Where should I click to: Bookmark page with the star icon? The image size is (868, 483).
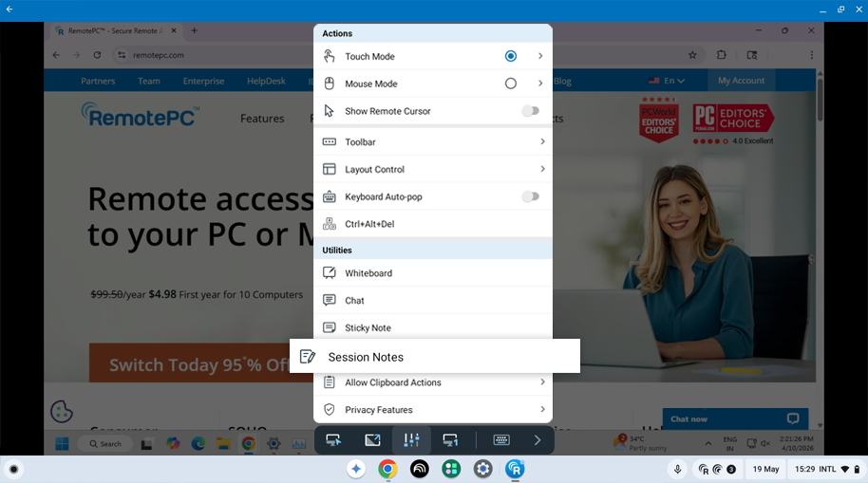[692, 55]
